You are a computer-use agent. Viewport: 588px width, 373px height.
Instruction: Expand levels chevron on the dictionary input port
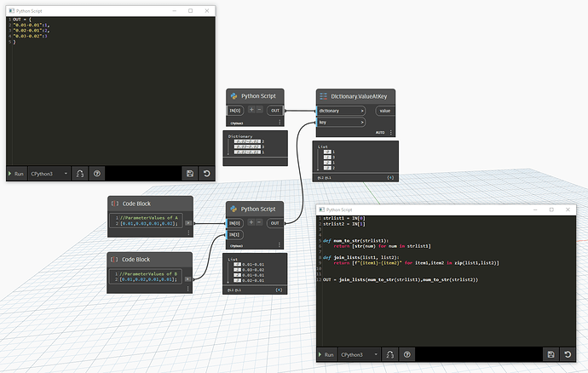(362, 111)
